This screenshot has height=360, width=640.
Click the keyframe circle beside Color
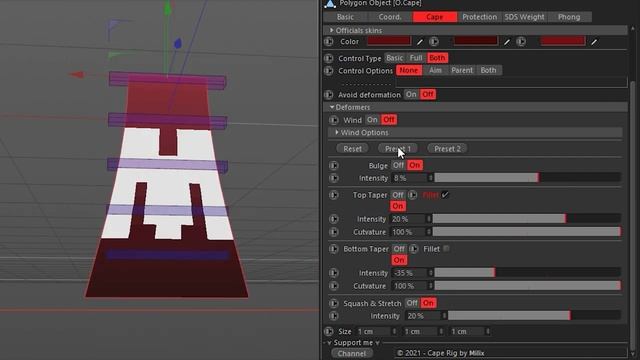point(329,42)
